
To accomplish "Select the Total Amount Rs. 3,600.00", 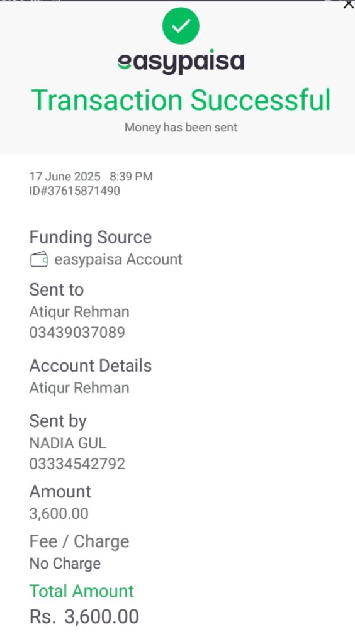I will pyautogui.click(x=84, y=617).
